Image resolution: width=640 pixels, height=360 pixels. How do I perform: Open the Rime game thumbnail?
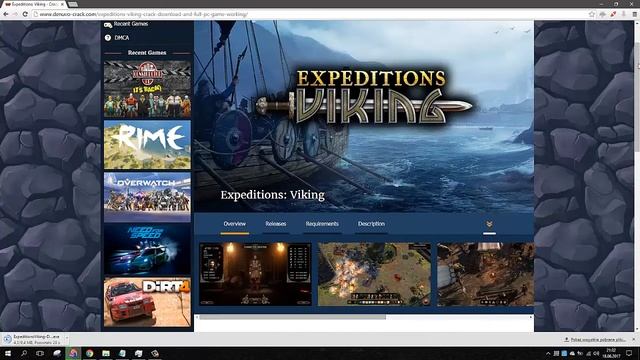(x=147, y=144)
